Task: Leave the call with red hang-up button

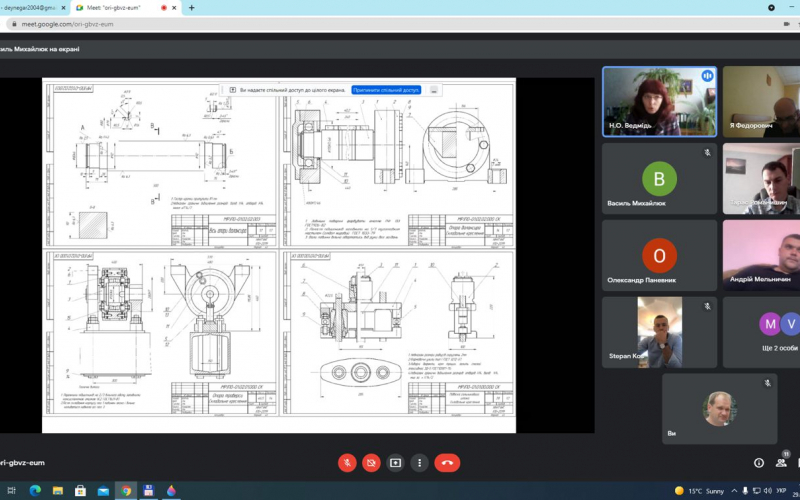Action: coord(447,463)
